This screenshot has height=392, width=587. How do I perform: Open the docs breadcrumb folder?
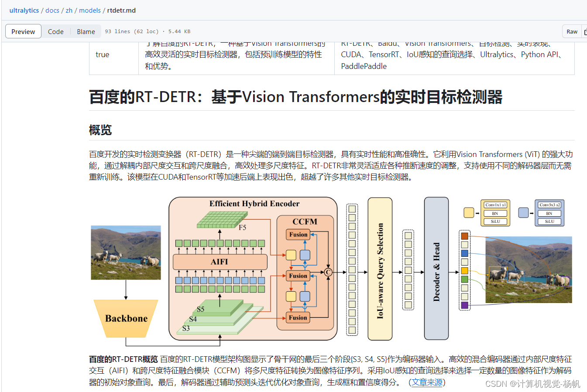(x=52, y=10)
